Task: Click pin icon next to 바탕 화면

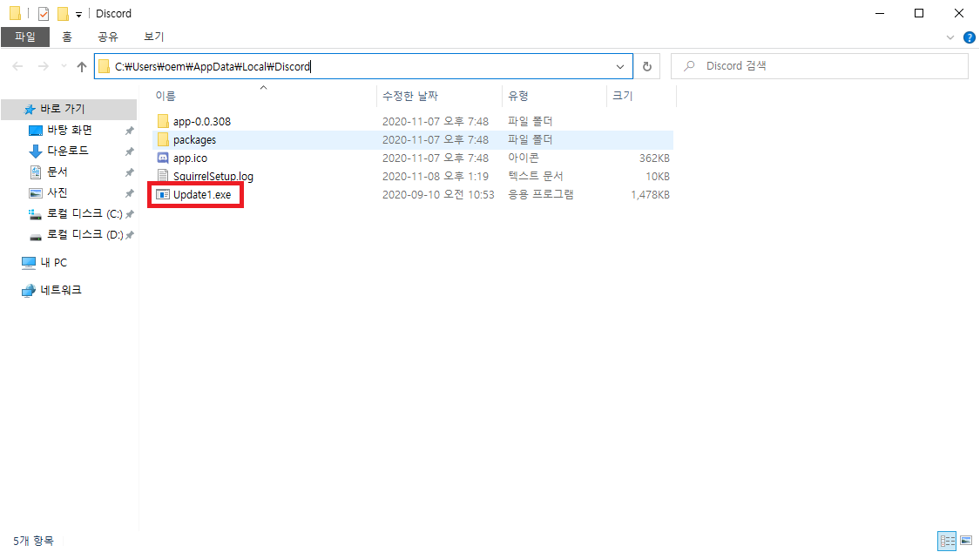Action: [130, 131]
